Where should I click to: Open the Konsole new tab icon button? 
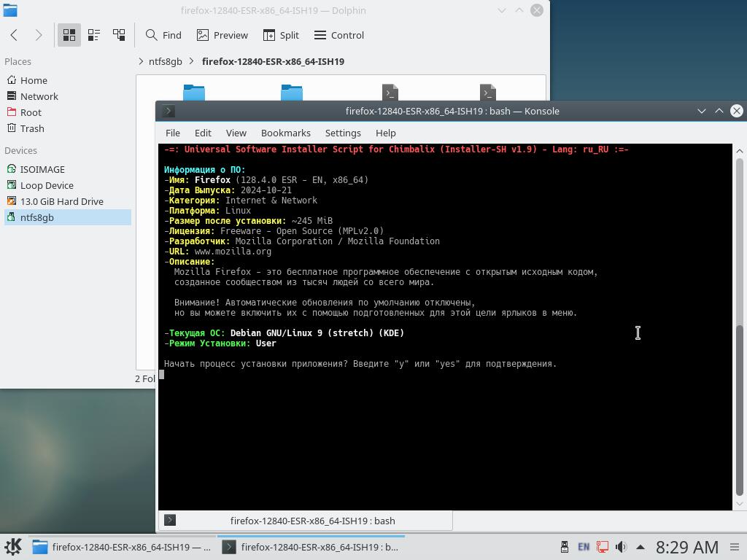click(170, 521)
